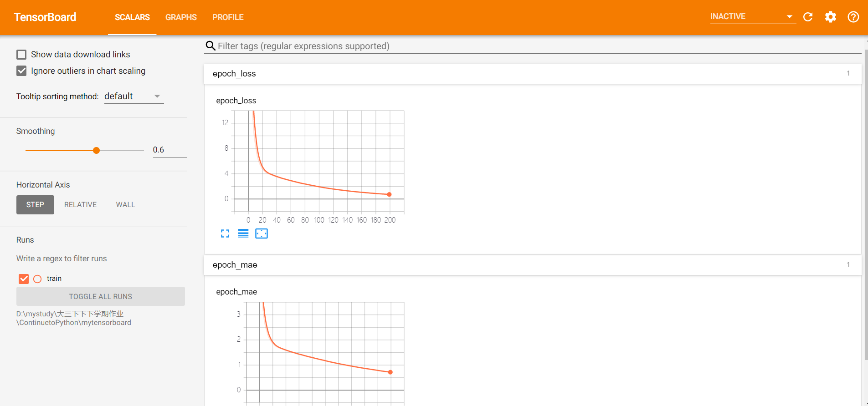Select WALL horizontal axis mode
Image resolution: width=868 pixels, height=406 pixels.
pos(125,205)
